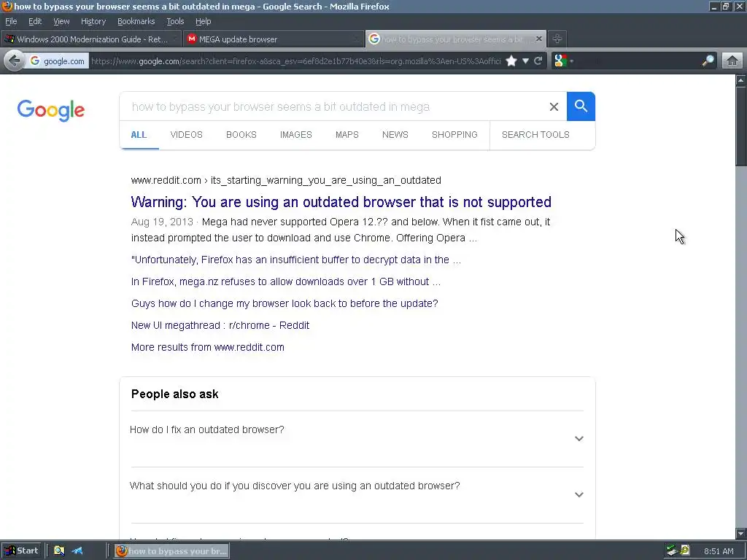Screen dimensions: 747x560
Task: Open the Tools menu
Action: pos(175,21)
